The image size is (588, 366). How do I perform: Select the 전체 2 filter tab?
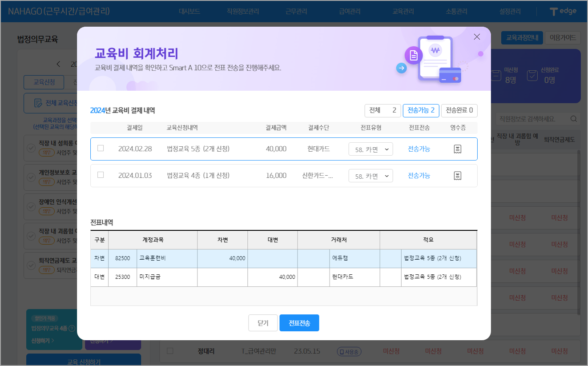[x=383, y=110]
